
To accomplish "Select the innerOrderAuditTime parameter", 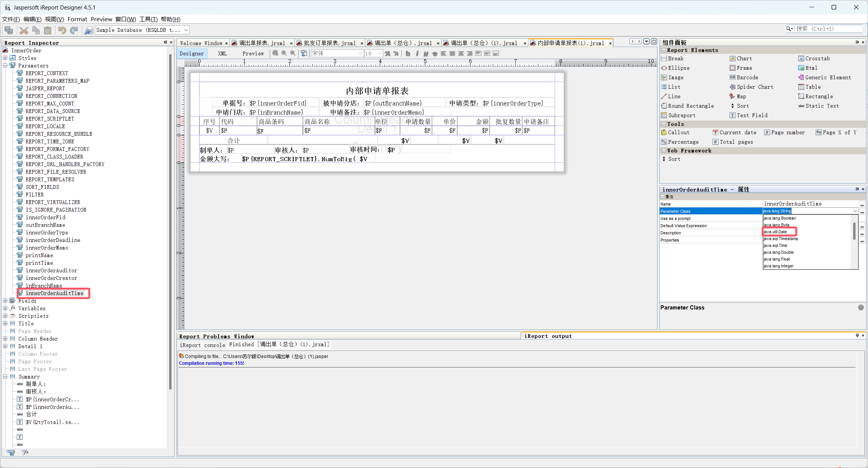I will (54, 293).
